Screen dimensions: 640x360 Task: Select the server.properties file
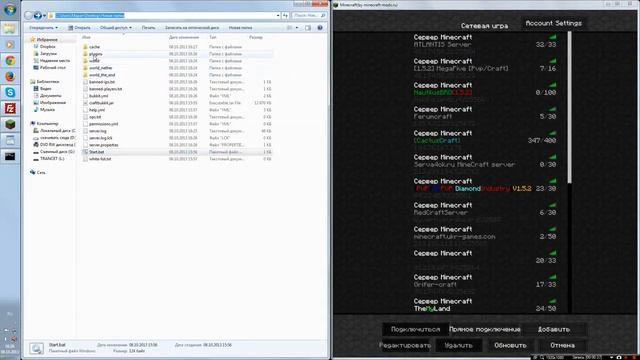(104, 145)
